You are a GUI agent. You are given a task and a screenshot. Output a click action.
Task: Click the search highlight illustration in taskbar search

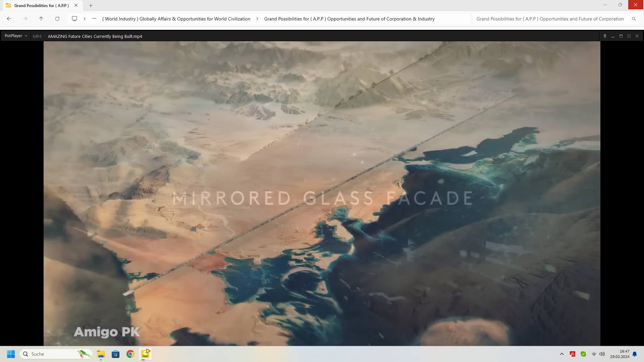click(x=84, y=354)
